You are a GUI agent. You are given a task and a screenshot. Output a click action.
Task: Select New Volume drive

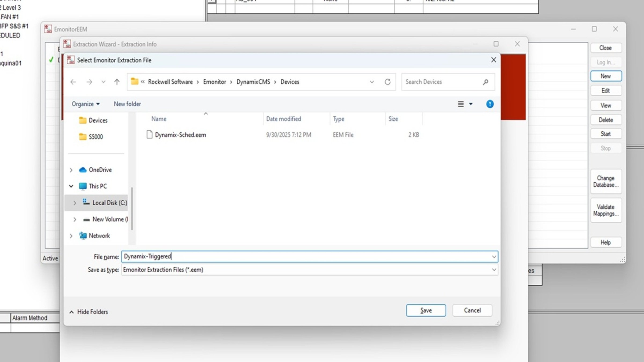tap(110, 219)
